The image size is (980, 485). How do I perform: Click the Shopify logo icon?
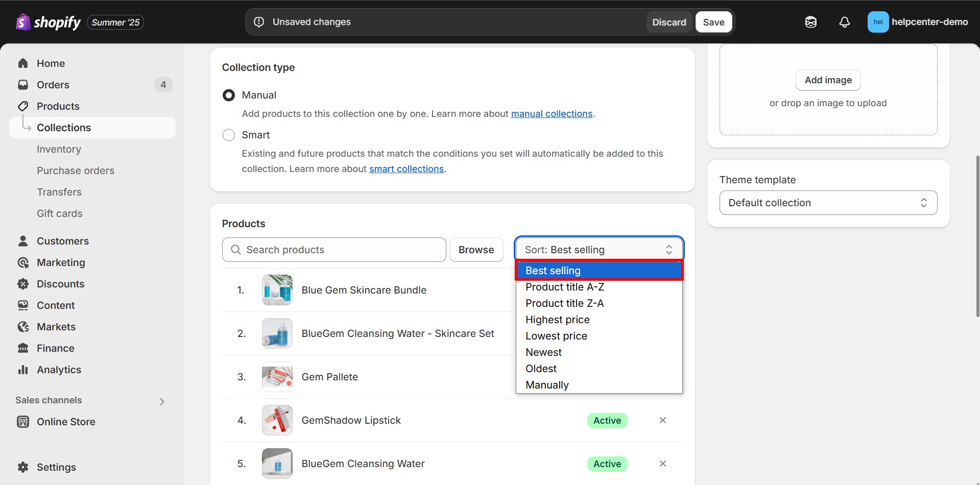click(x=23, y=22)
